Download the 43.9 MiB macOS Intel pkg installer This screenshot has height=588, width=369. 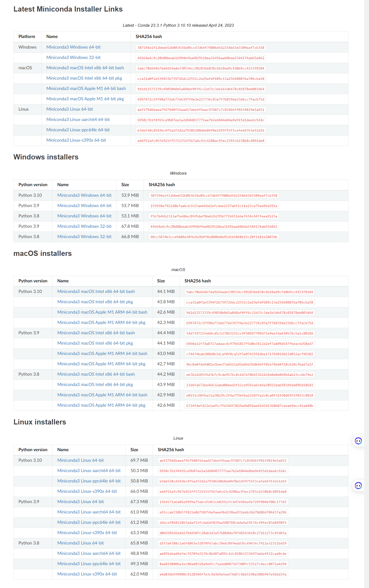[x=95, y=385]
